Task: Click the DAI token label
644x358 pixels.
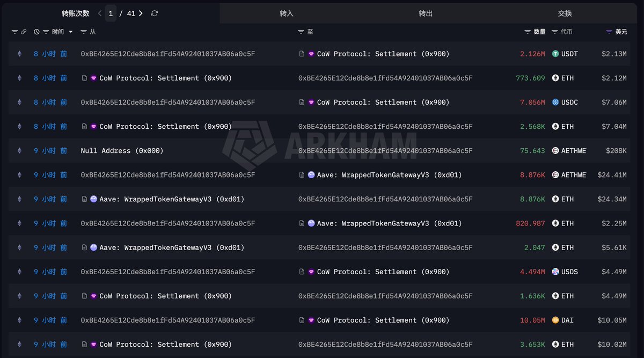Action: [x=567, y=320]
